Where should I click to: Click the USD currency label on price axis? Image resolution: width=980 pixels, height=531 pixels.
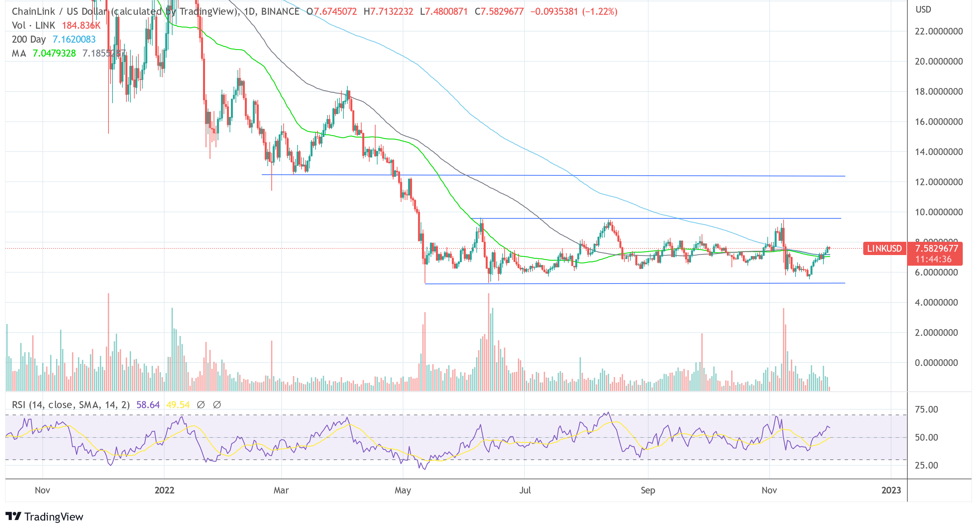923,10
